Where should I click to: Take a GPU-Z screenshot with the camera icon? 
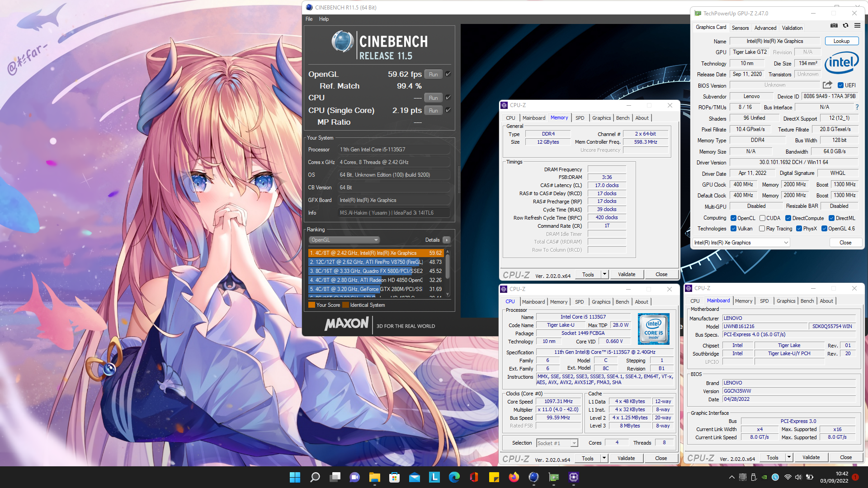click(x=834, y=26)
